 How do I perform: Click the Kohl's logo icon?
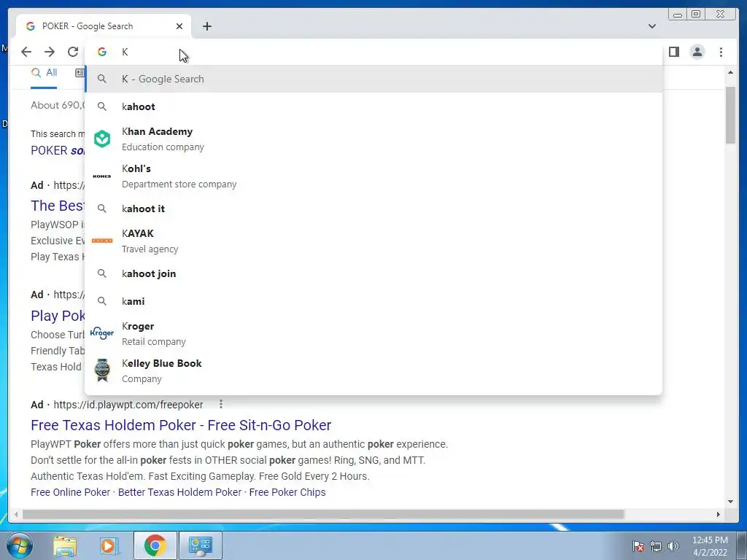tap(102, 176)
